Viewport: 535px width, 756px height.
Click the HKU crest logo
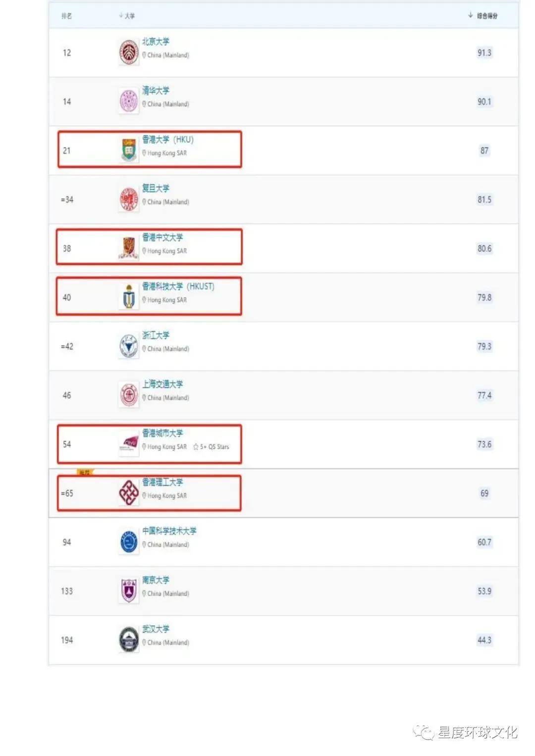(129, 150)
